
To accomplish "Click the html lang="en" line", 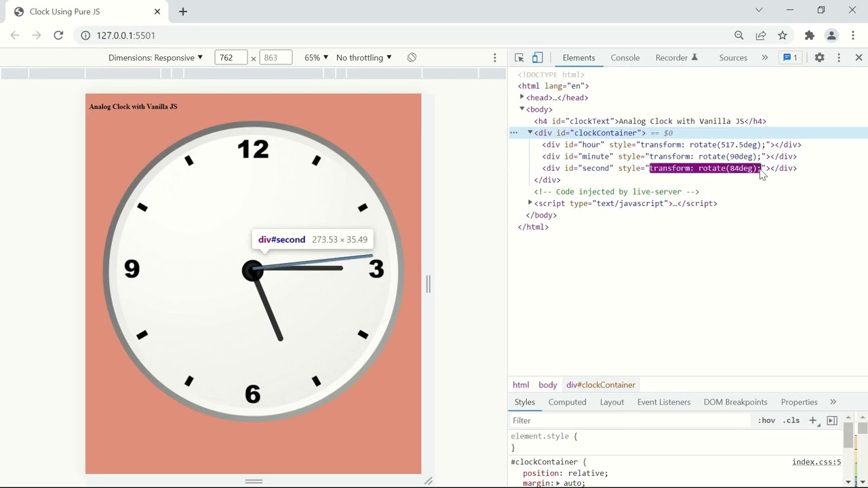I will (553, 86).
